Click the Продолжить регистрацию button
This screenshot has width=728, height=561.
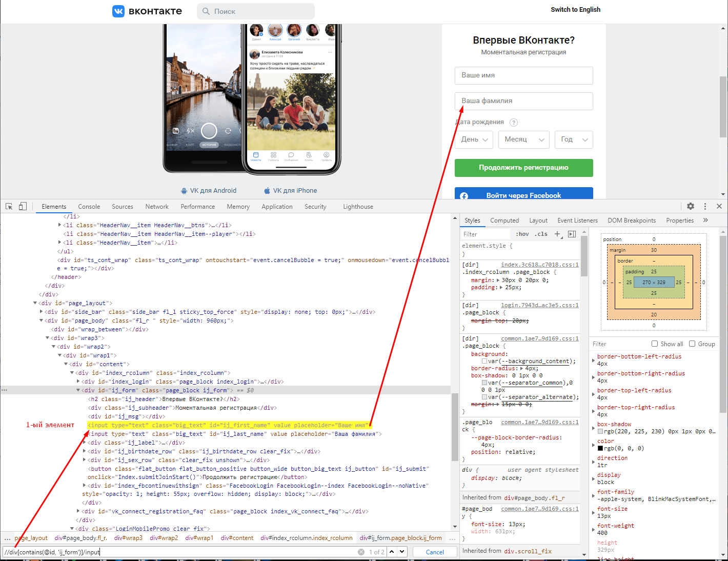tap(524, 168)
